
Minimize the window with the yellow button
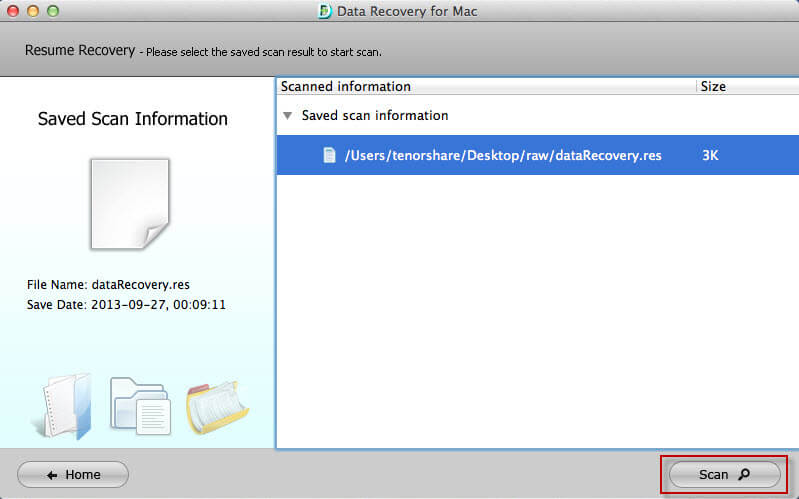tap(33, 11)
